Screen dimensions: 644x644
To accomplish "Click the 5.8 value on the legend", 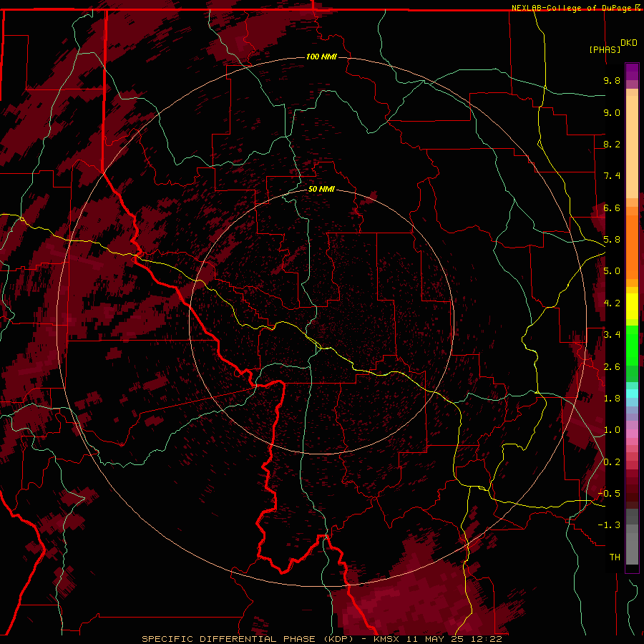I will [x=612, y=240].
